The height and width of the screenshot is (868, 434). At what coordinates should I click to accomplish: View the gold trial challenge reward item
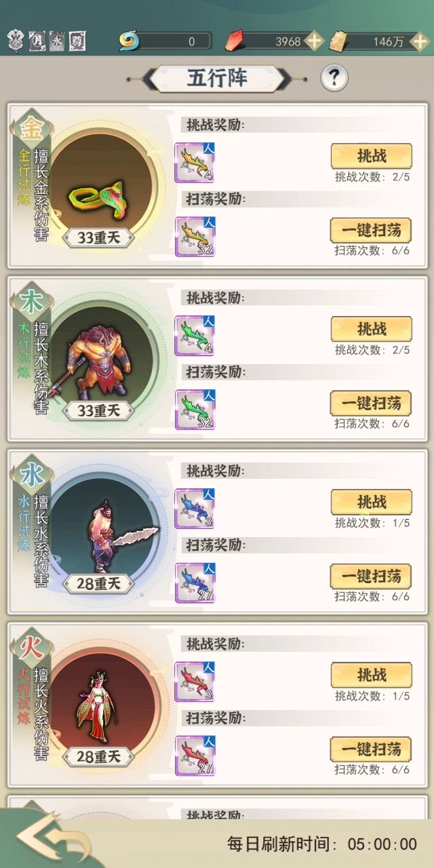coord(195,163)
